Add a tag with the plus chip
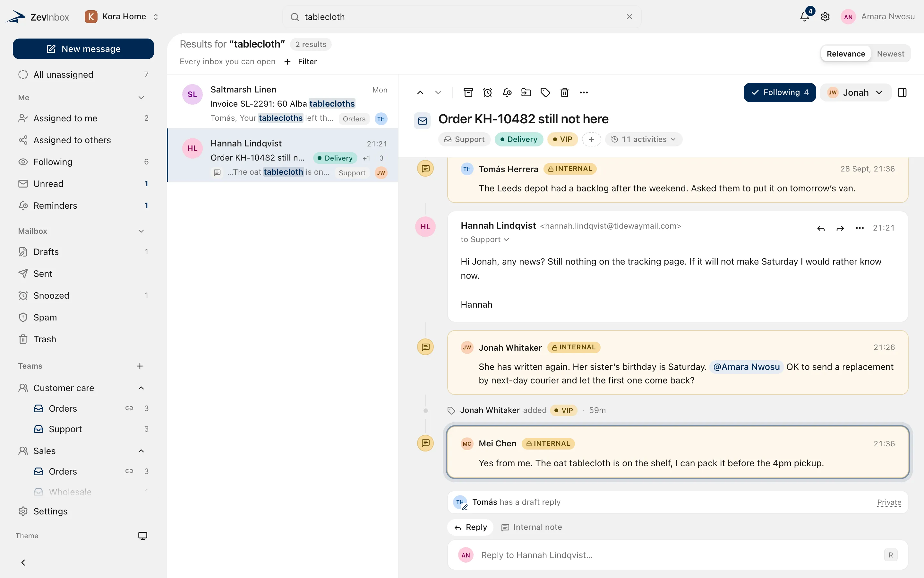 tap(591, 139)
